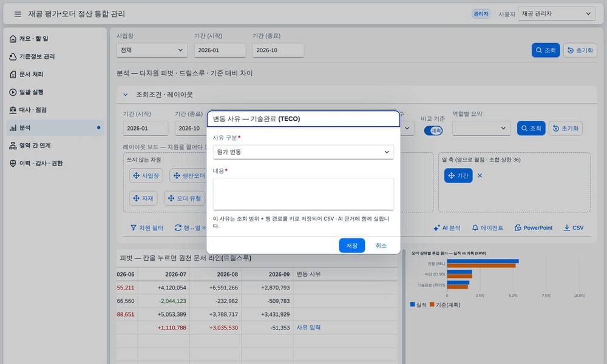Open the 사유 구분 dropdown set to 원가 변동
Screen dimensions: 607x364
(x=303, y=152)
